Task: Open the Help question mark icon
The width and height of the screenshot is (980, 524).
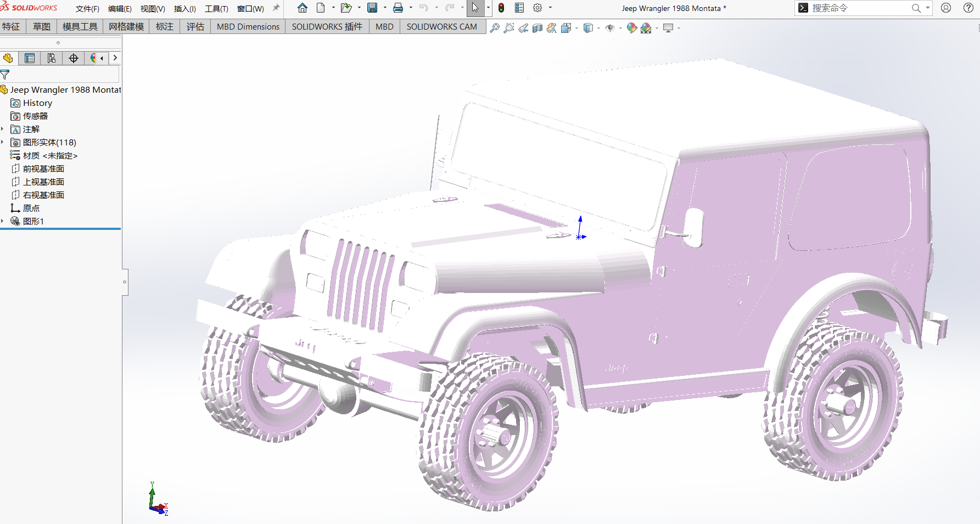Action: 968,8
